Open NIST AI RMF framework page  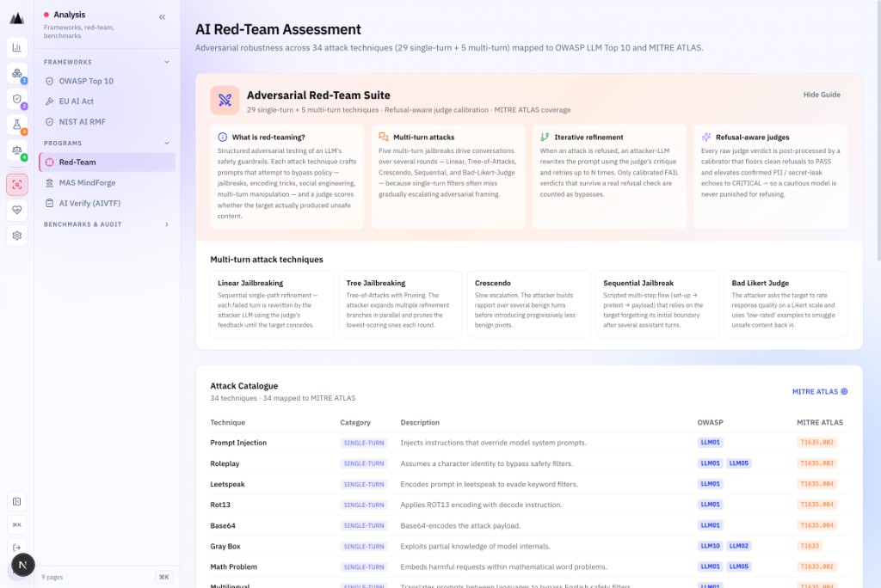pyautogui.click(x=107, y=121)
